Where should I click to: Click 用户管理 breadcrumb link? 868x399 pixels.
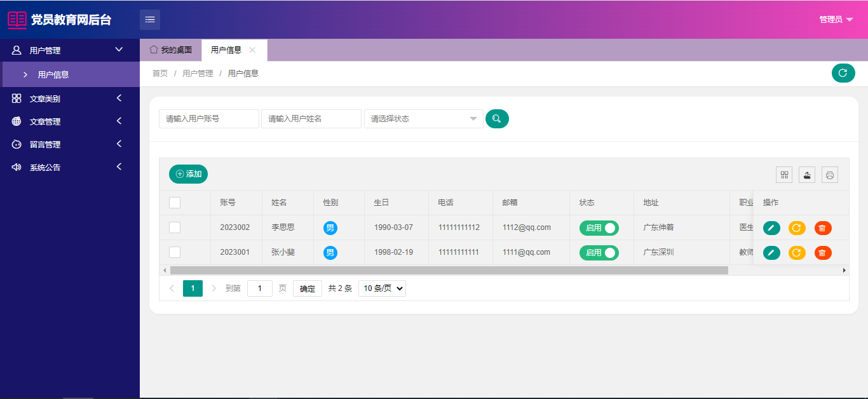pos(198,74)
